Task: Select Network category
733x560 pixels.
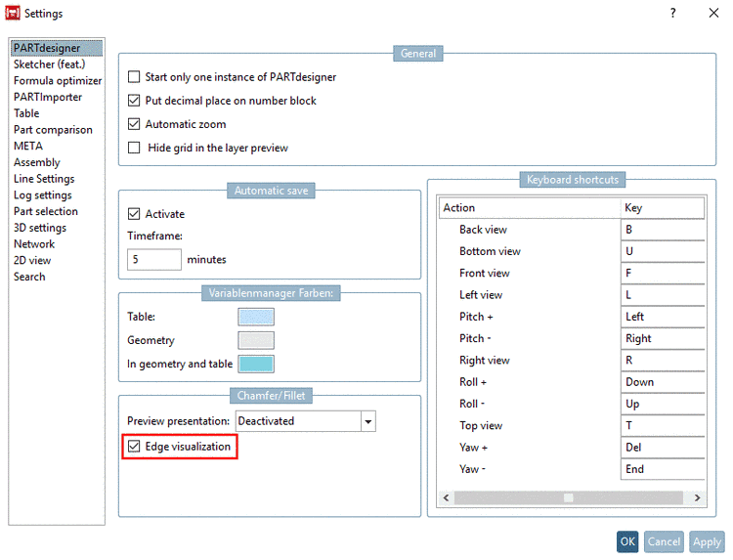Action: pos(57,244)
